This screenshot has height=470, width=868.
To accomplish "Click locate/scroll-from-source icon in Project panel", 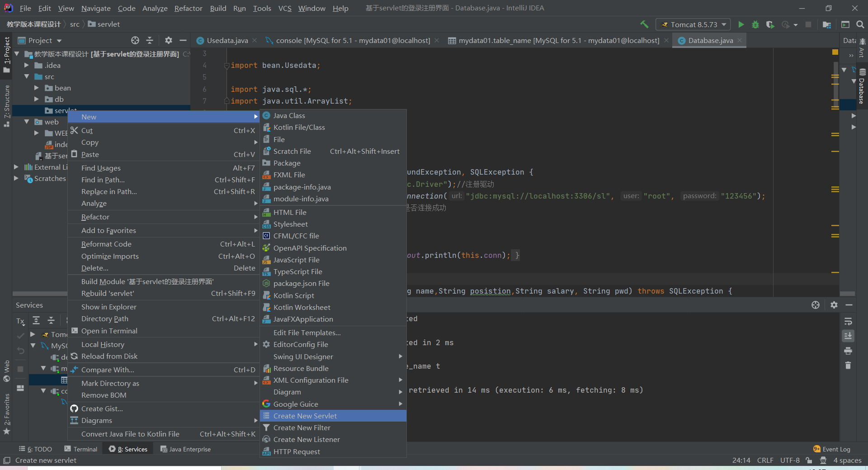I will pos(135,40).
